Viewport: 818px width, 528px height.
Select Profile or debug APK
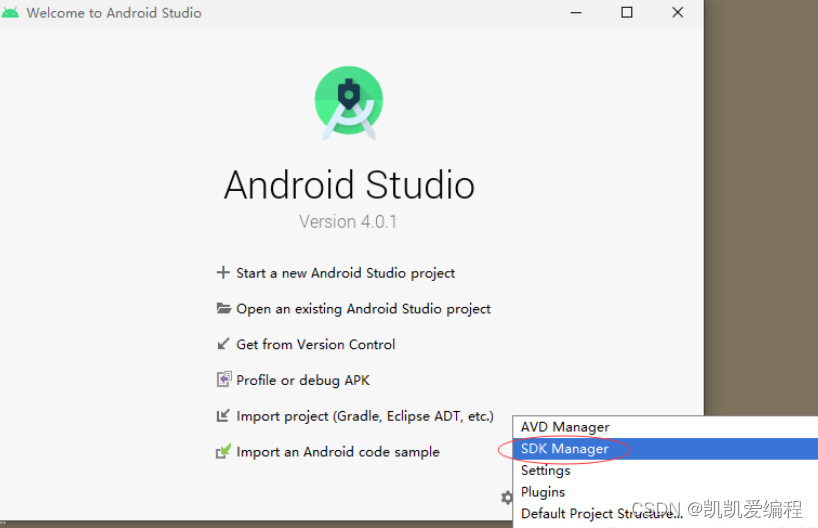tap(303, 380)
